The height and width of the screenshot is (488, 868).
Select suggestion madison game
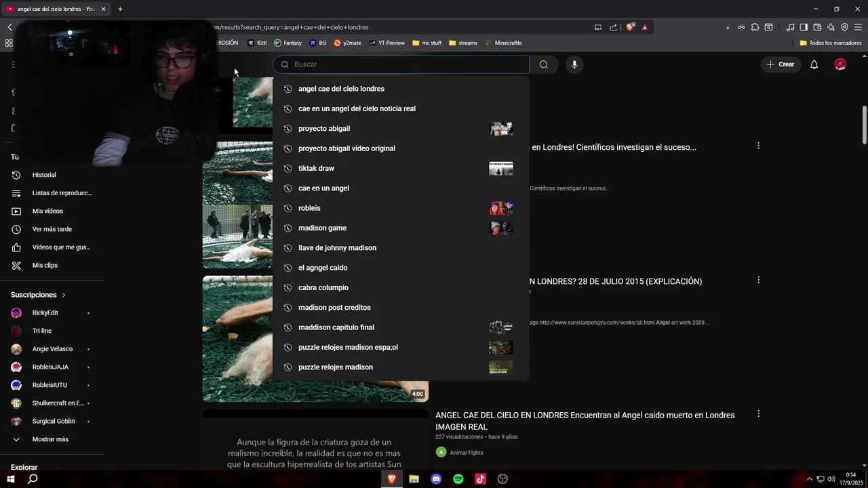tap(401, 228)
